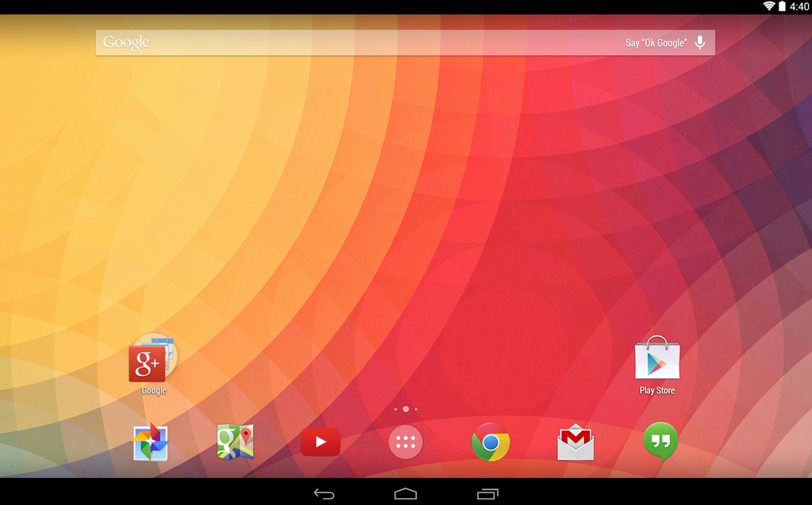Tap the voice search microphone icon
This screenshot has height=505, width=812.
pos(700,43)
